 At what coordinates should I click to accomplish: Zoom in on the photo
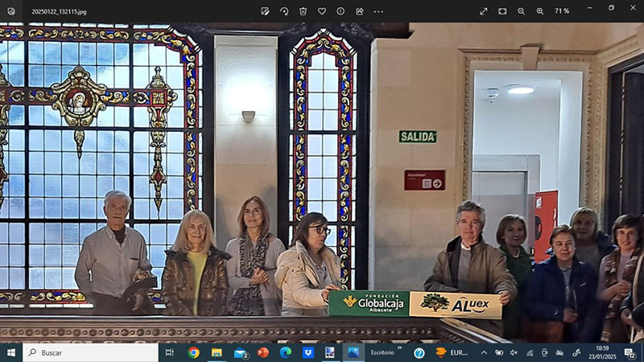coord(539,11)
